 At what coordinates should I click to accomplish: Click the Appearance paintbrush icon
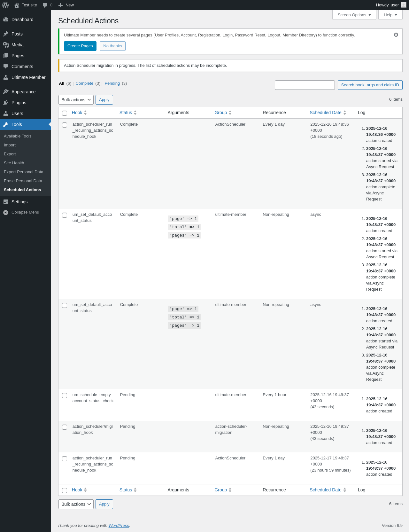[6, 92]
